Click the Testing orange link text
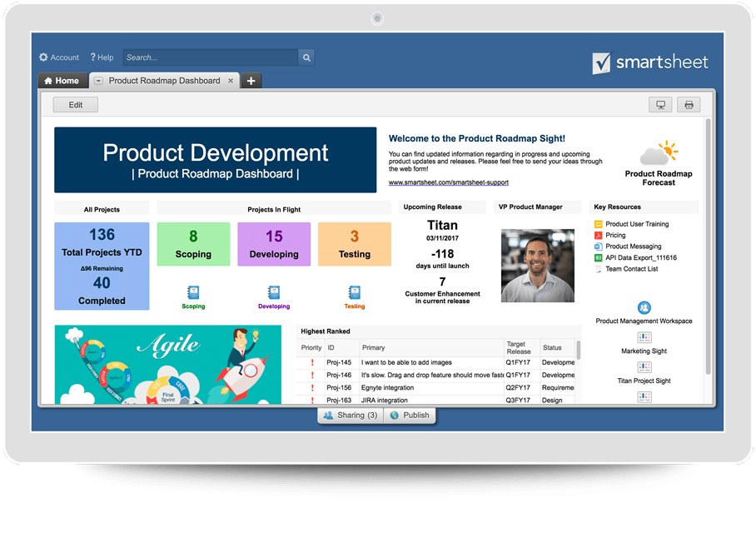Screen dimensions: 756x533 tap(355, 306)
